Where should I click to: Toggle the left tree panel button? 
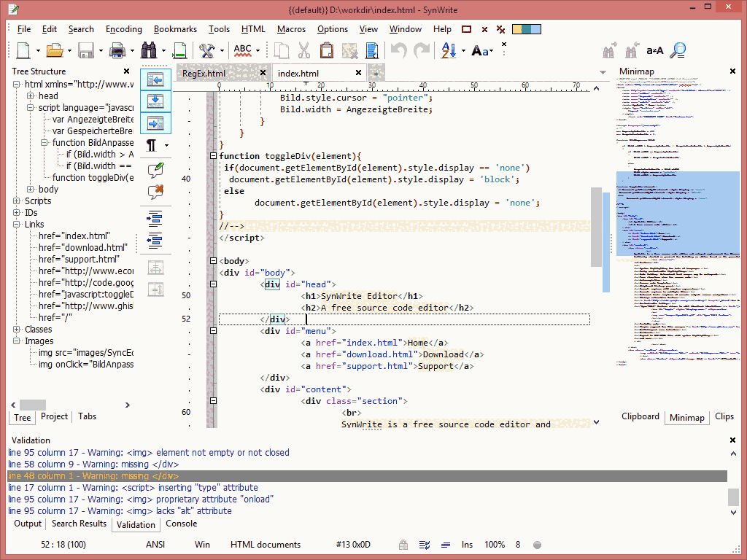(x=155, y=79)
